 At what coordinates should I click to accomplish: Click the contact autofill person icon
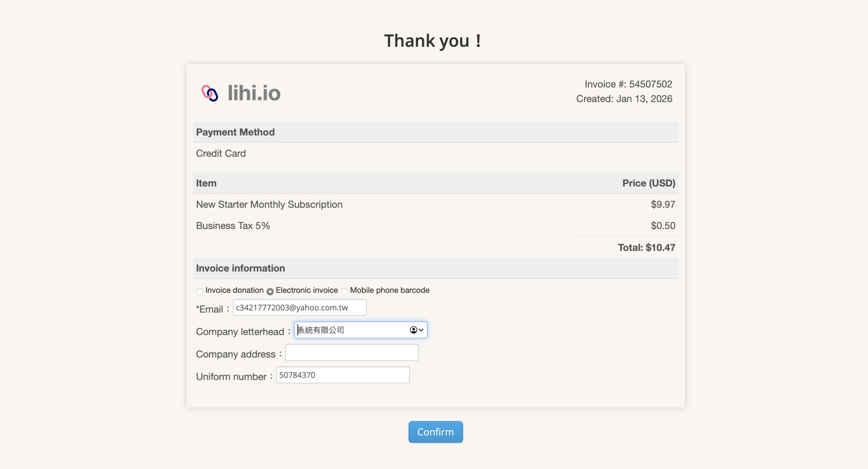(x=413, y=330)
